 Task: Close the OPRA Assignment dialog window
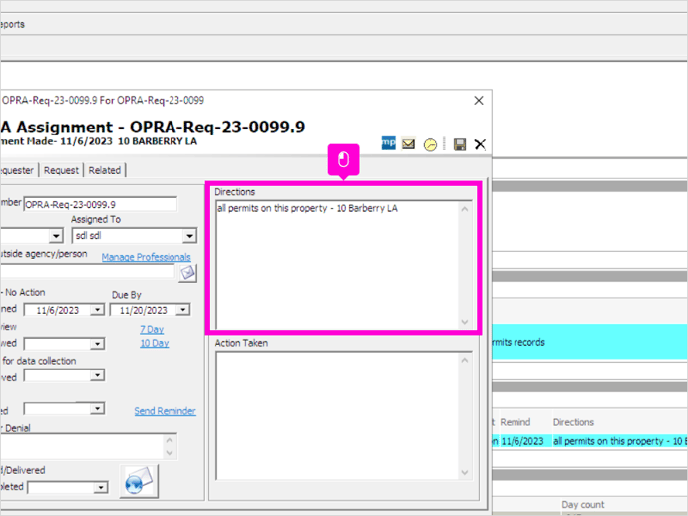[x=479, y=101]
